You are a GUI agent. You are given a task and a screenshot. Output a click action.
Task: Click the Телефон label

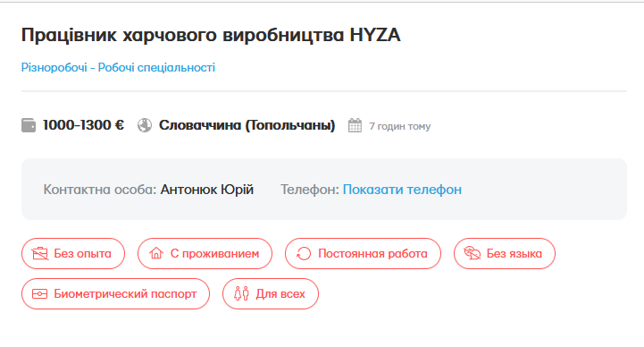(x=310, y=190)
